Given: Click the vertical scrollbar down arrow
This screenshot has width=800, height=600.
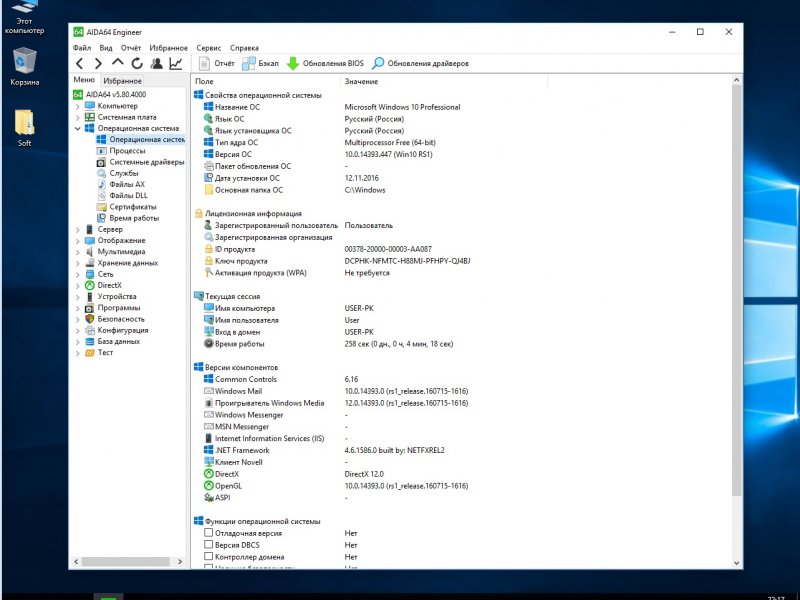Looking at the screenshot, I should click(736, 563).
